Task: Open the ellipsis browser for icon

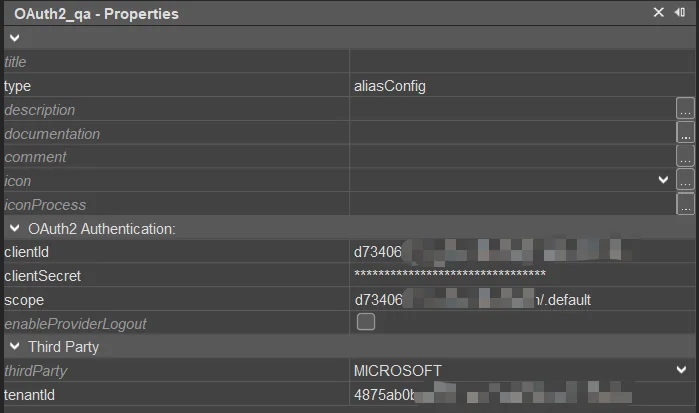Action: [685, 180]
